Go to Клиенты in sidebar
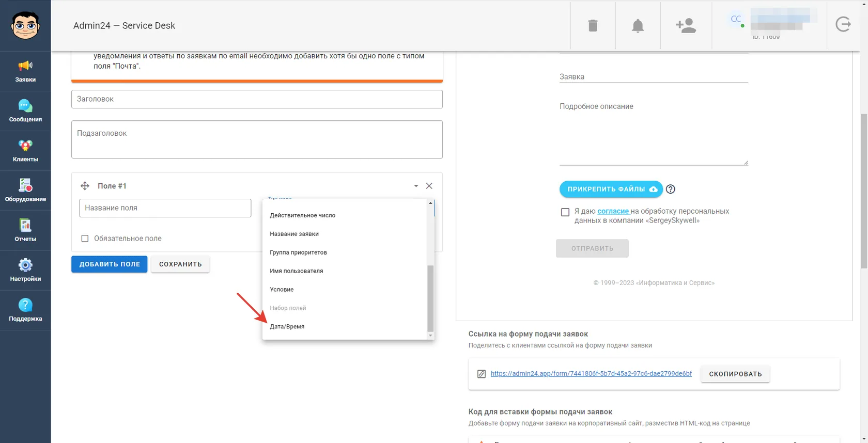This screenshot has height=443, width=868. coord(25,151)
